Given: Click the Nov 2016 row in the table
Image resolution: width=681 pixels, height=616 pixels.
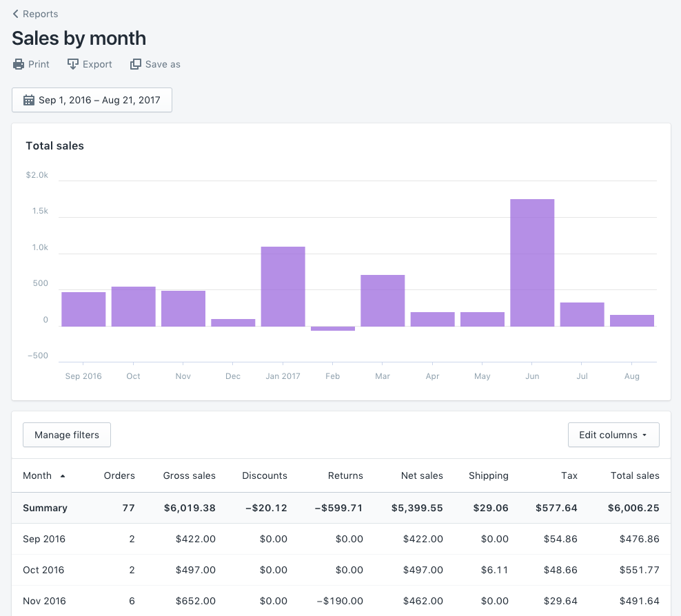Looking at the screenshot, I should [44, 601].
